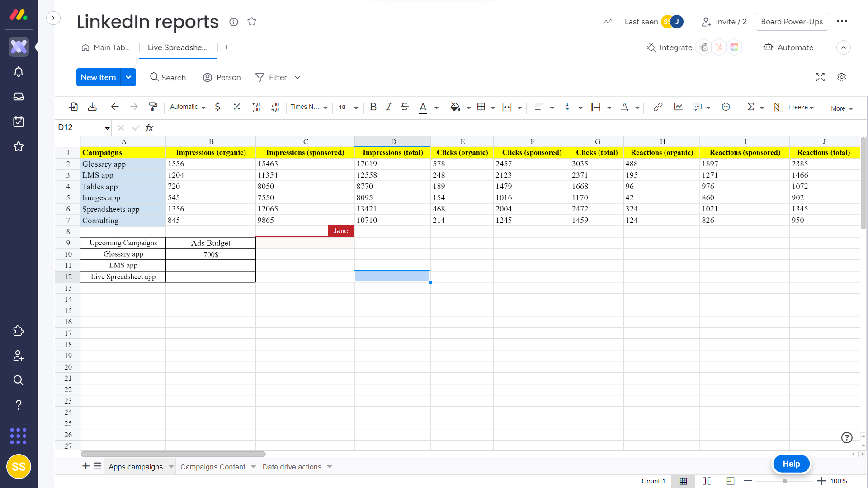Toggle bold formatting

pos(373,107)
